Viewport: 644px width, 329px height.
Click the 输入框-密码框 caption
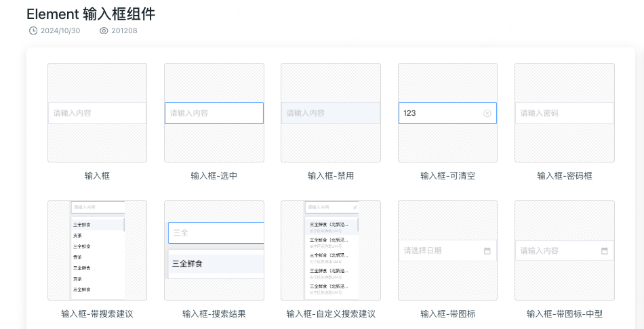[x=565, y=176]
